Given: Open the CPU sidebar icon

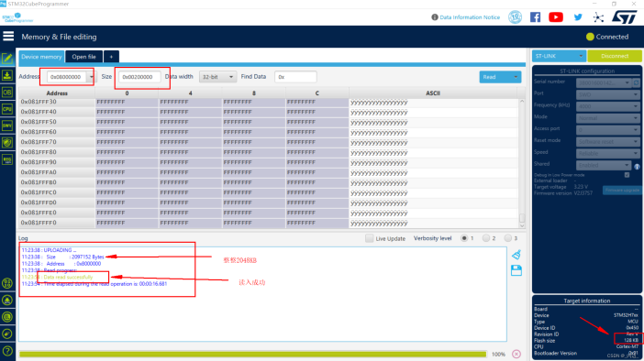Looking at the screenshot, I should point(7,109).
